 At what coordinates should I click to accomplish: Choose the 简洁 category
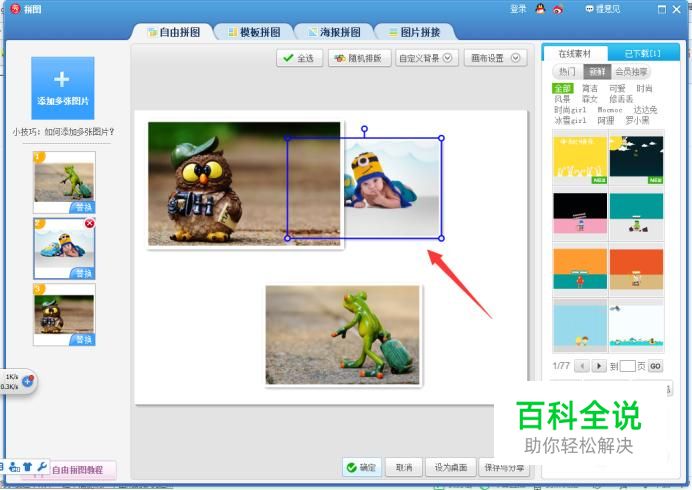tap(590, 88)
